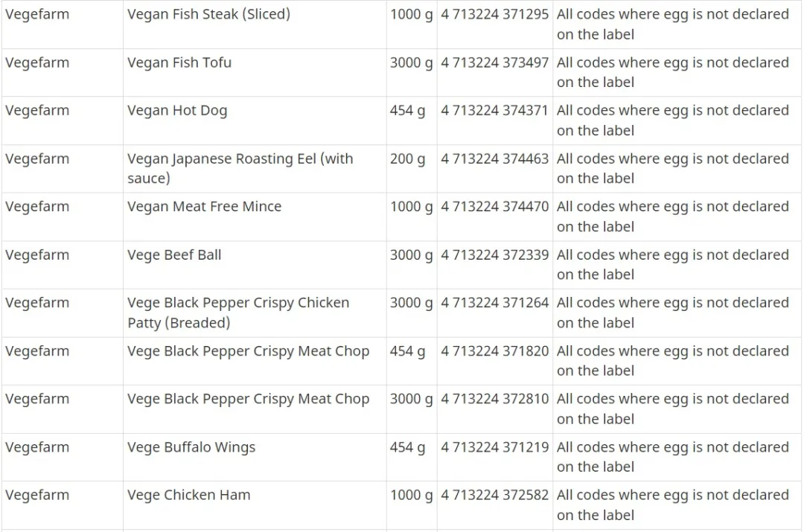Select Vege Black Pepper Crispy Chicken Patty text
Image resolution: width=804 pixels, height=532 pixels.
tap(238, 313)
